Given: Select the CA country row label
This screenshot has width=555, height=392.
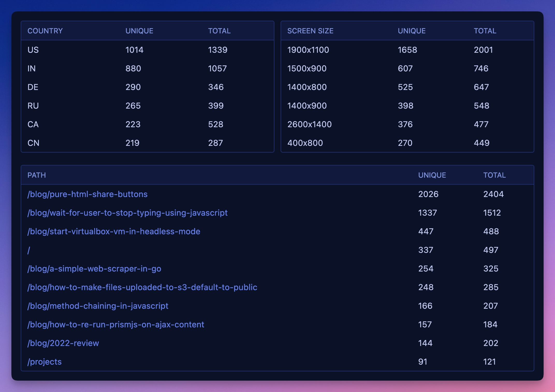Looking at the screenshot, I should pyautogui.click(x=33, y=124).
